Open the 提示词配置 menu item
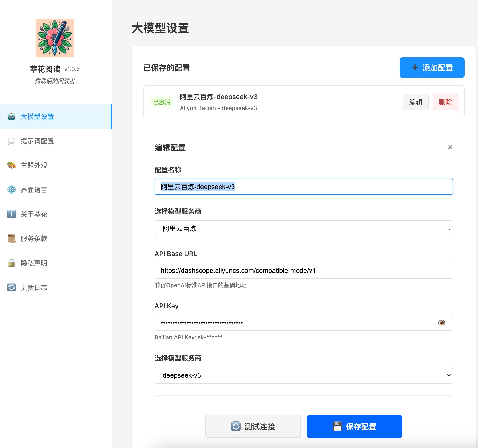The height and width of the screenshot is (448, 478). click(37, 141)
